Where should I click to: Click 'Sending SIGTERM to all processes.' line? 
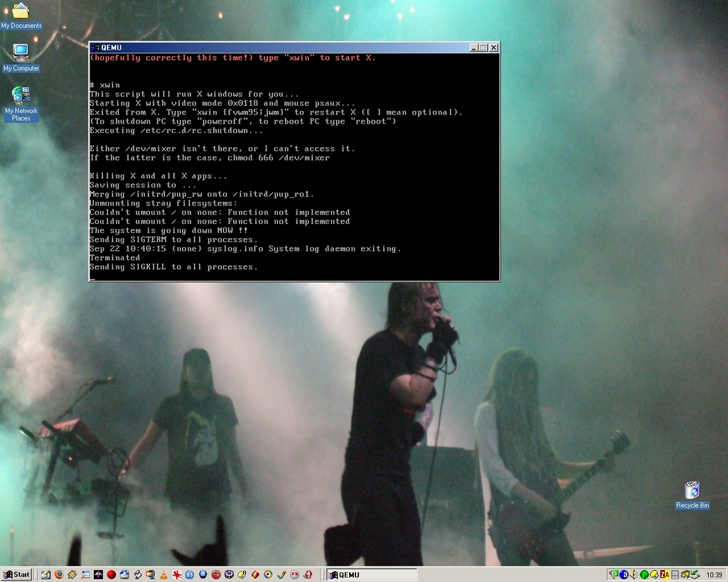point(173,239)
